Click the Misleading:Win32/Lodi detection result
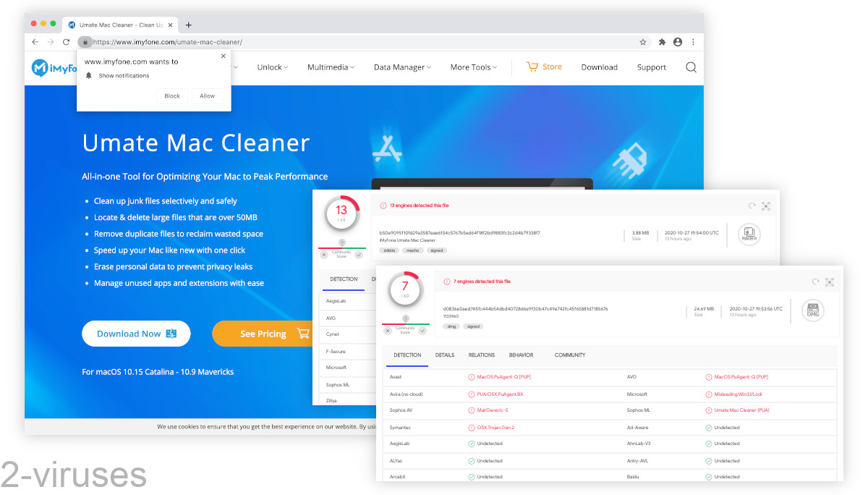This screenshot has width=868, height=495. (738, 394)
